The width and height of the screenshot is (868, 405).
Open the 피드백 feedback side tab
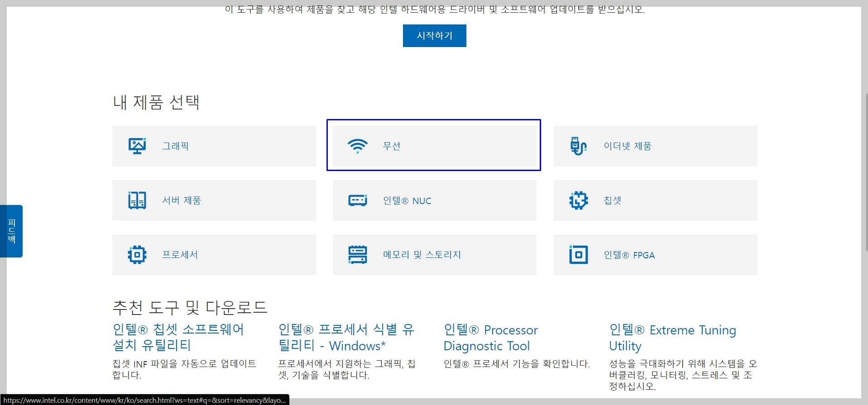pos(11,231)
